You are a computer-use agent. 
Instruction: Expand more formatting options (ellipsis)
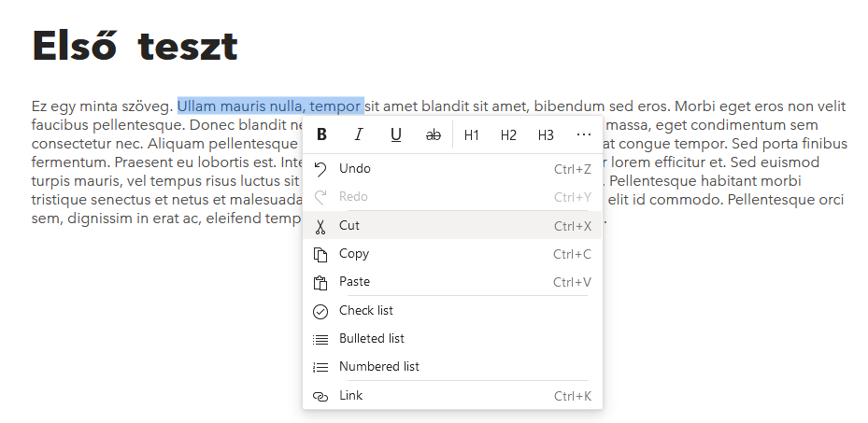click(x=584, y=134)
